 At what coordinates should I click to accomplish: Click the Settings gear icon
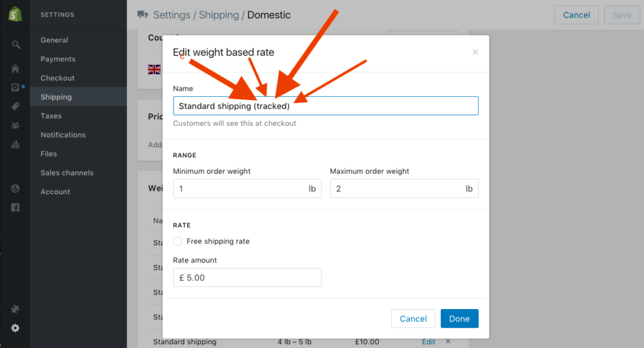(15, 328)
